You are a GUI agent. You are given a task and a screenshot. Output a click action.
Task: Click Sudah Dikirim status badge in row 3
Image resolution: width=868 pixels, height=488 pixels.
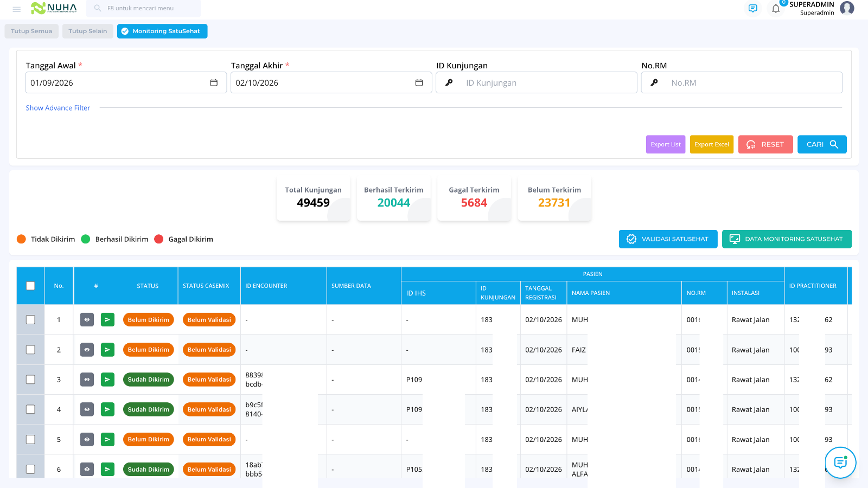coord(149,380)
